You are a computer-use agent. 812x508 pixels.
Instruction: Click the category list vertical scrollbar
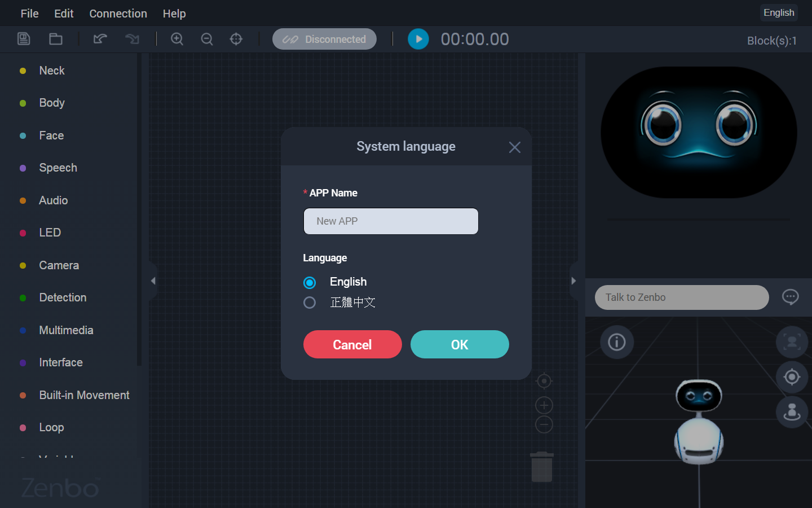point(139,210)
